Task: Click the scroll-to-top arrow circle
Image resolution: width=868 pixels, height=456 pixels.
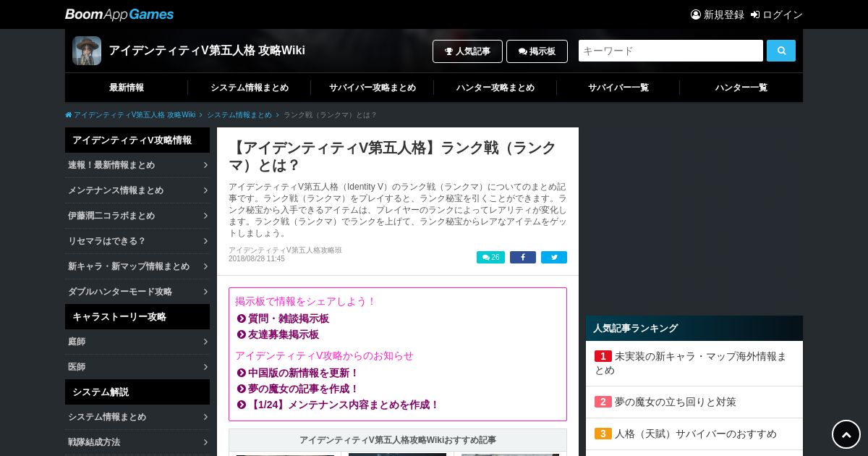Action: (846, 434)
